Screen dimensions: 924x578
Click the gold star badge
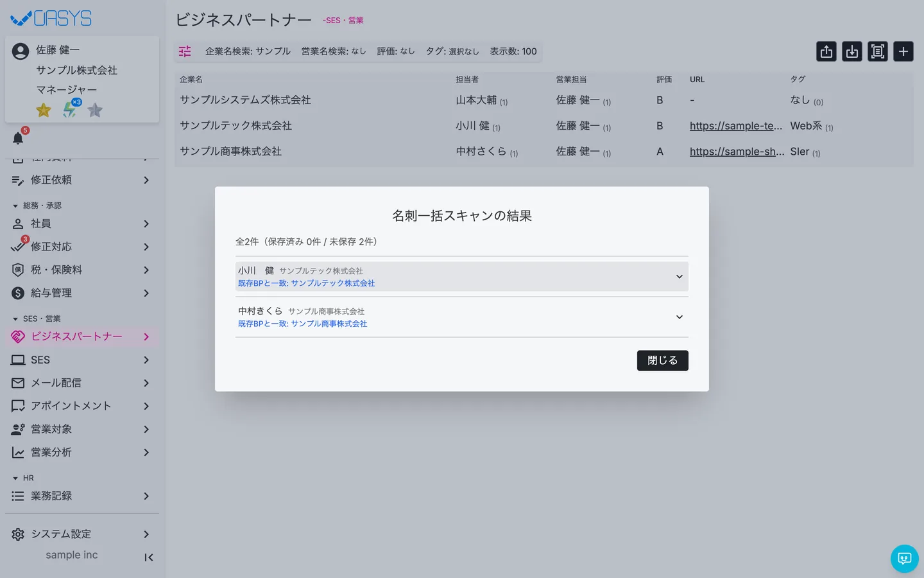[44, 110]
